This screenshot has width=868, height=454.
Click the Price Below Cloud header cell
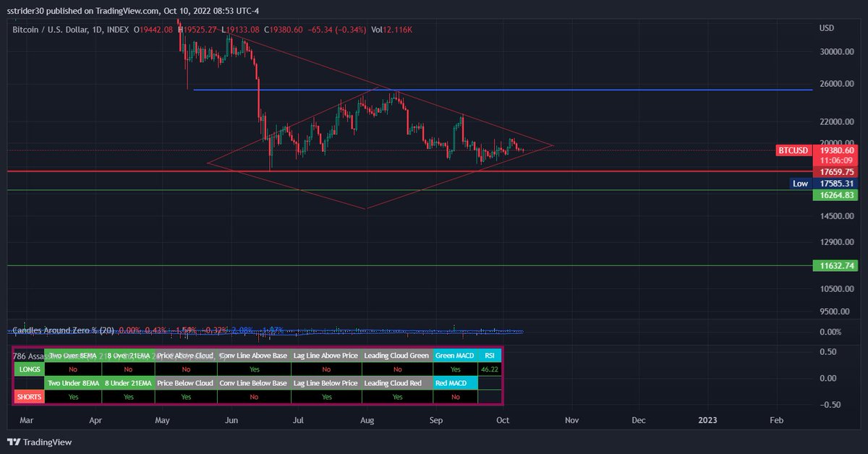pos(184,382)
